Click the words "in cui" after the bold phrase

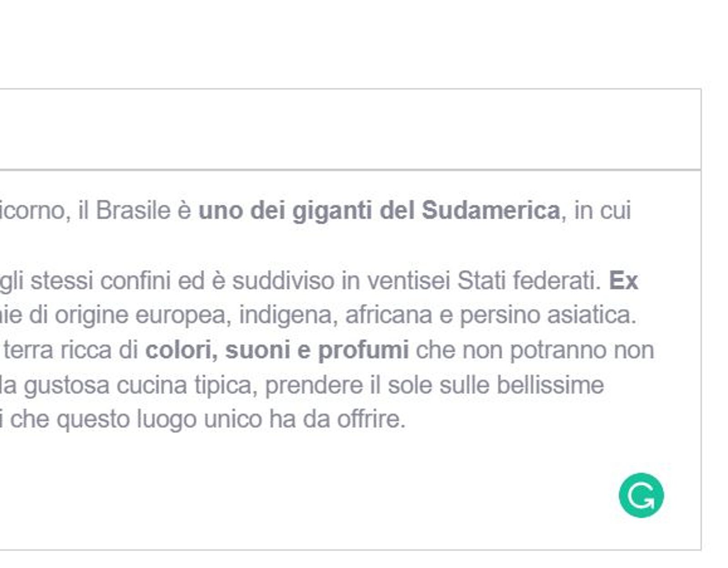click(x=602, y=211)
